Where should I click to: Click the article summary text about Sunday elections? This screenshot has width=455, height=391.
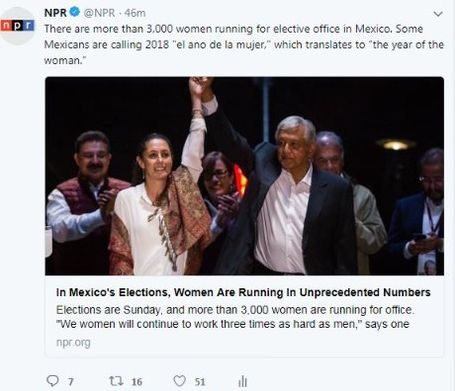pos(235,317)
